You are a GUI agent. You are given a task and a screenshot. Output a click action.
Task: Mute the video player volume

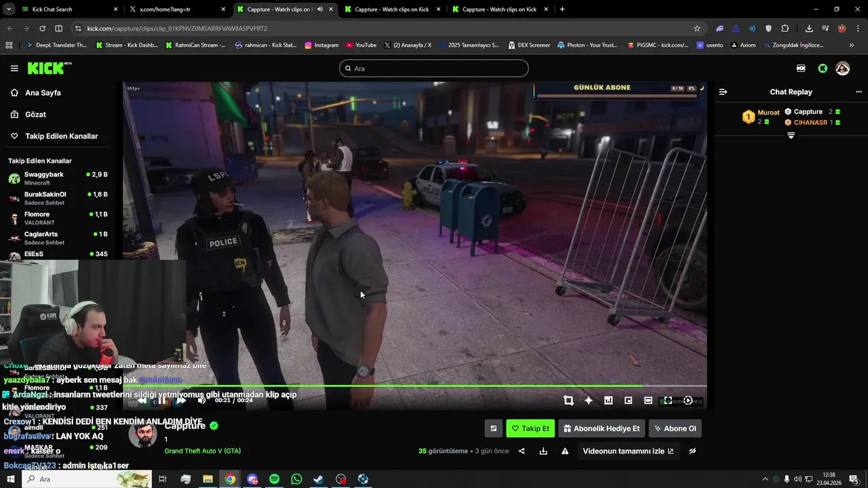tap(201, 401)
